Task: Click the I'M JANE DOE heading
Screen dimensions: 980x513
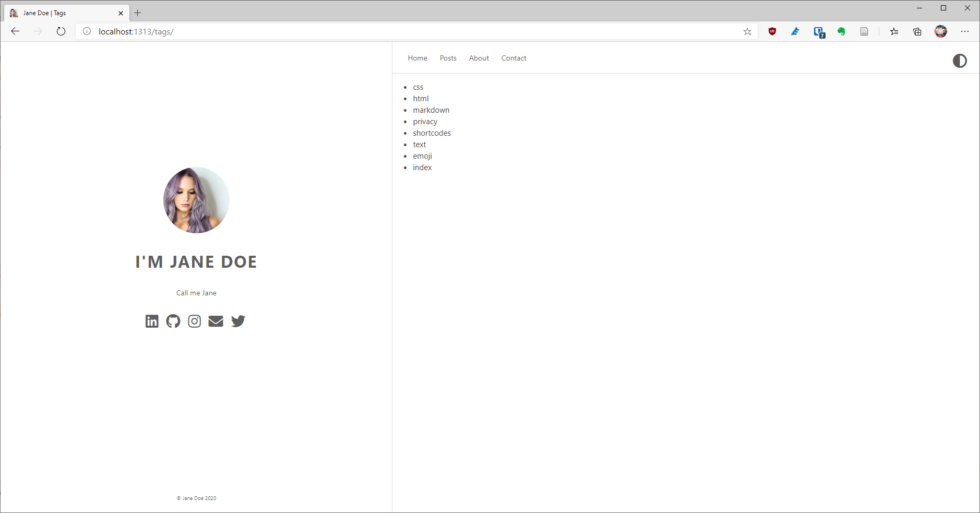Action: (196, 261)
